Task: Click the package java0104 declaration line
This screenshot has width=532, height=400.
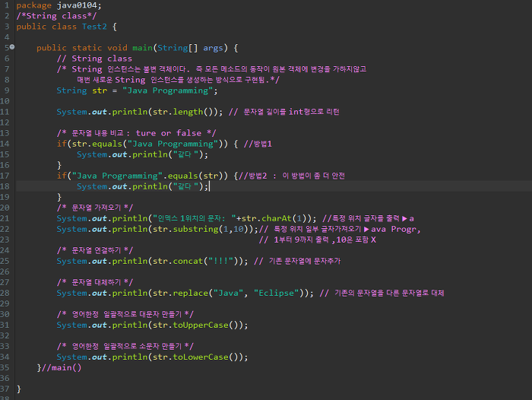Action: click(x=59, y=5)
